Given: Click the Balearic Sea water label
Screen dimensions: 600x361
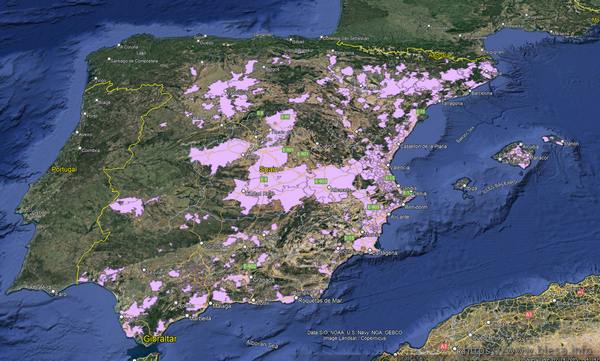Looking at the screenshot, I should [465, 135].
